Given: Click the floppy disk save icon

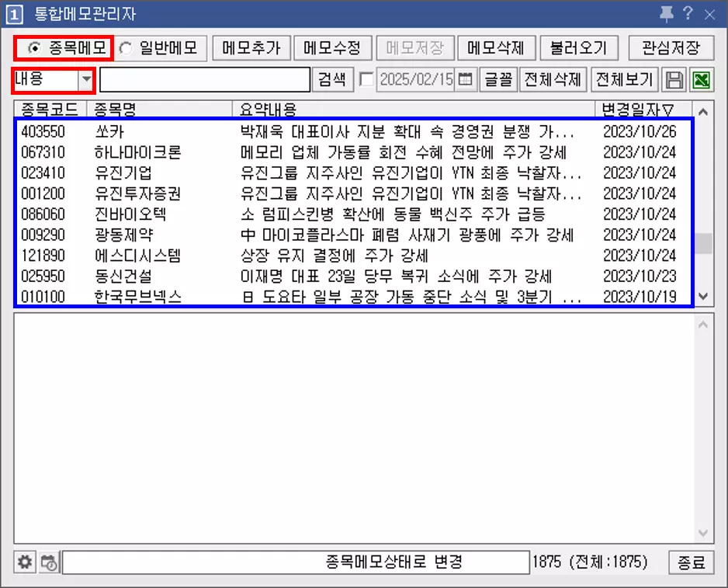Looking at the screenshot, I should [674, 80].
